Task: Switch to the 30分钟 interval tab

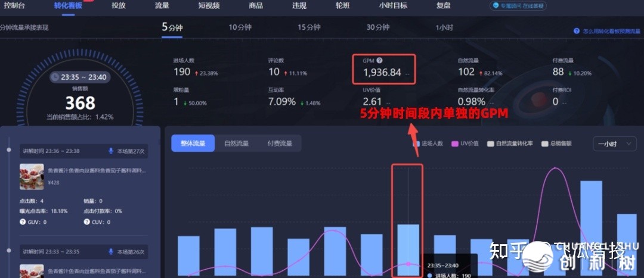Action: pos(378,27)
